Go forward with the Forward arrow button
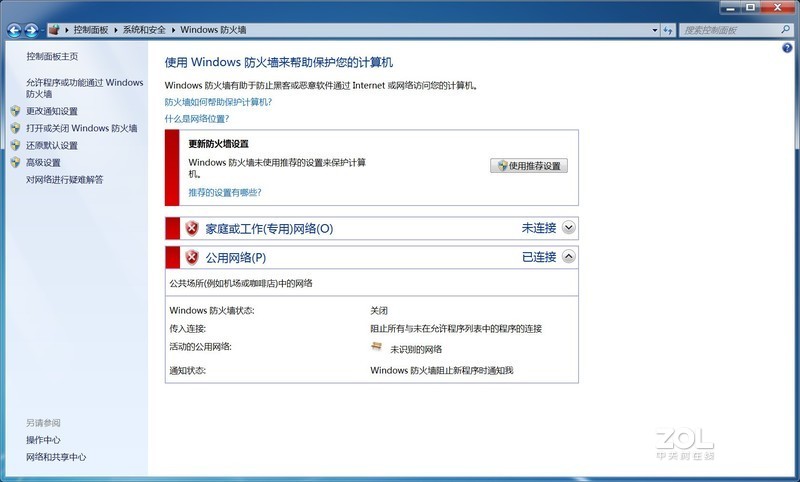Viewport: 800px width, 482px height. coord(31,31)
